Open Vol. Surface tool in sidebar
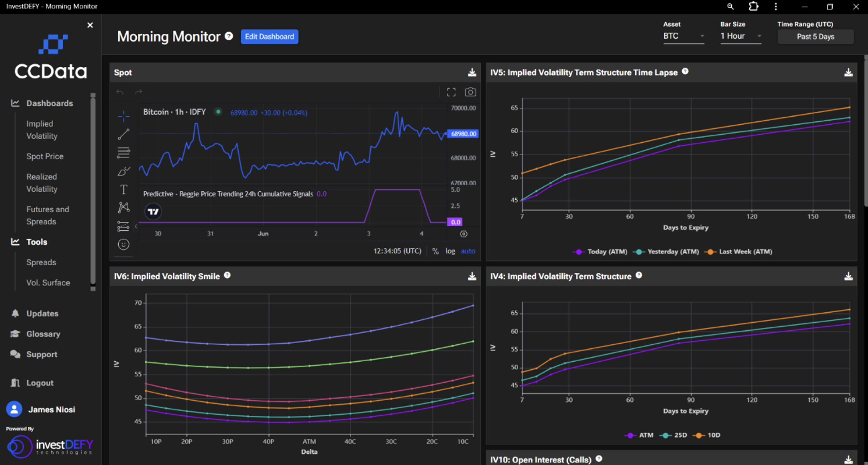This screenshot has height=465, width=868. pyautogui.click(x=48, y=283)
